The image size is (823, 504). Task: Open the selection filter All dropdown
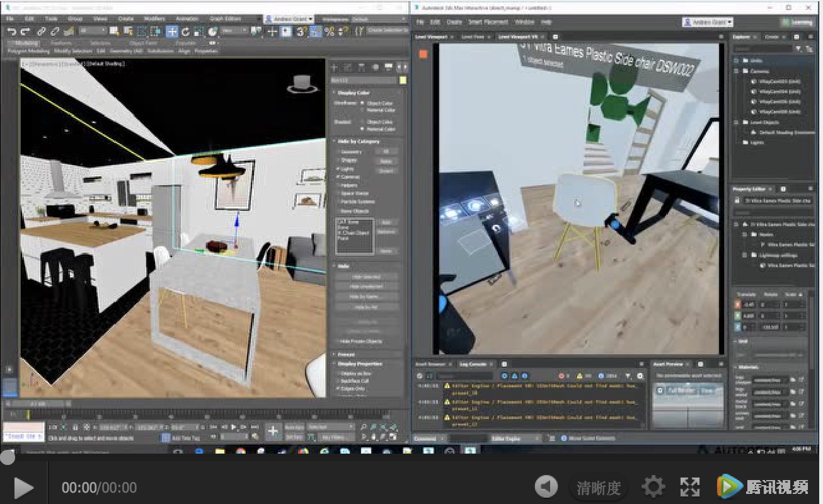93,31
